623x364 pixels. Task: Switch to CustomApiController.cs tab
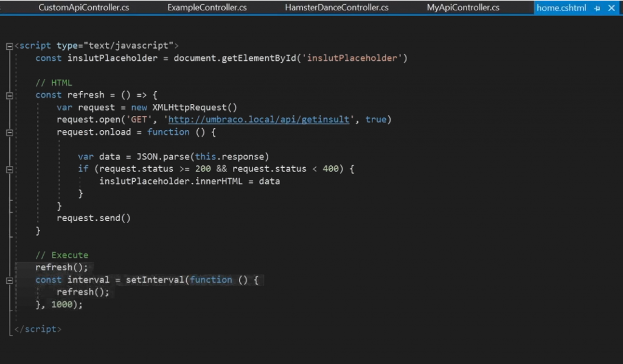84,8
